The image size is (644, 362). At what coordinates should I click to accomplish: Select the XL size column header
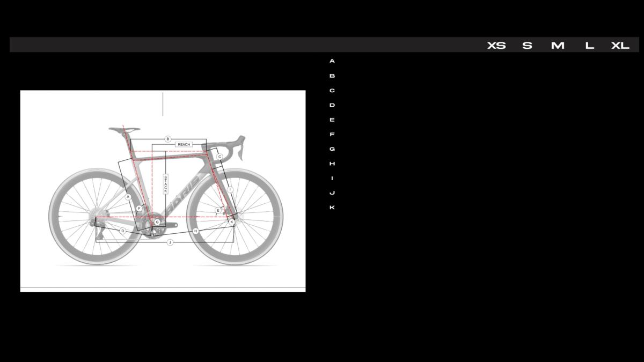click(620, 46)
